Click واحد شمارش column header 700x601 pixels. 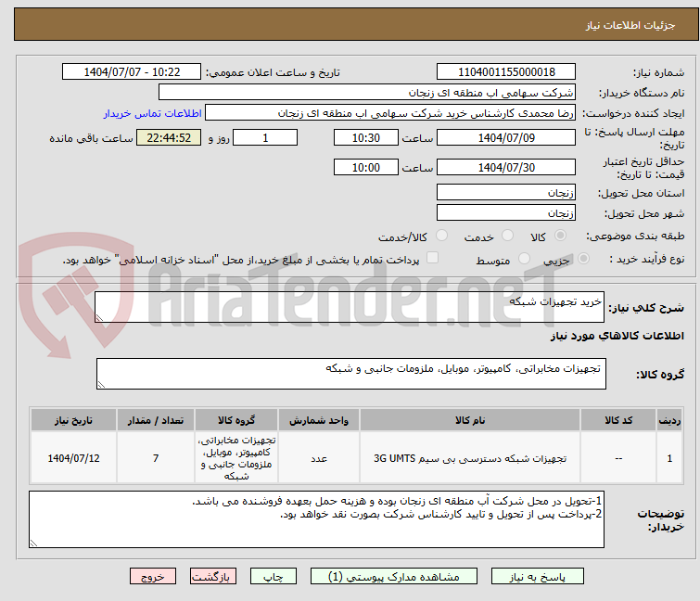(319, 420)
